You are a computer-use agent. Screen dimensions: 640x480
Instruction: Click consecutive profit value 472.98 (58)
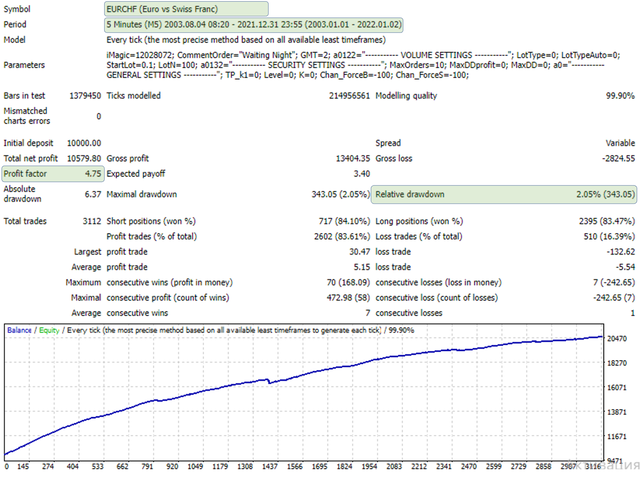348,298
